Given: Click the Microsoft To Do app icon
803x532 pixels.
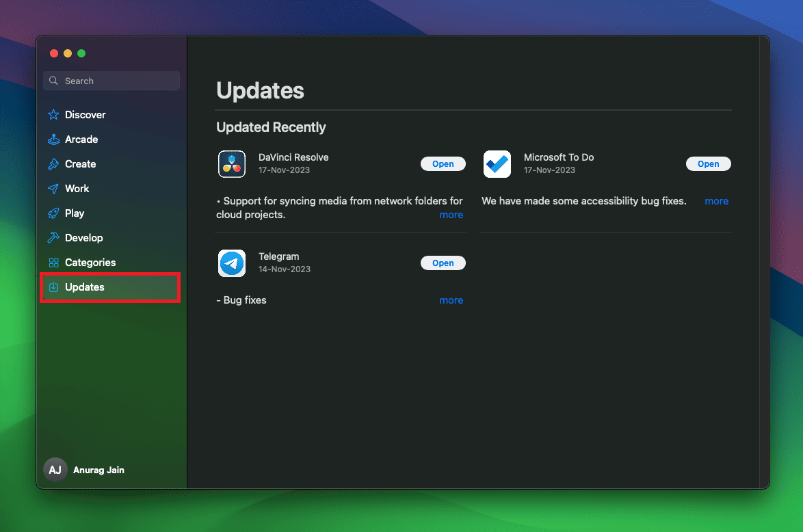Looking at the screenshot, I should (x=497, y=164).
